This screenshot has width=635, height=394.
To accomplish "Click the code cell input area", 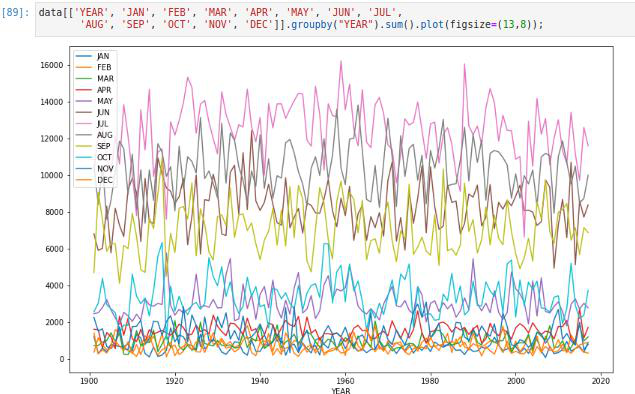I will (335, 19).
